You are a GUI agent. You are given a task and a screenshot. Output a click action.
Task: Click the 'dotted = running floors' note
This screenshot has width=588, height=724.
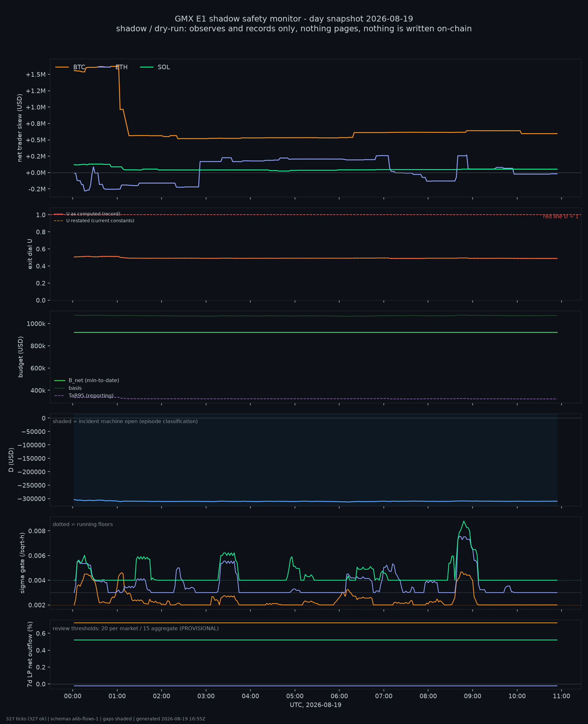click(x=83, y=525)
